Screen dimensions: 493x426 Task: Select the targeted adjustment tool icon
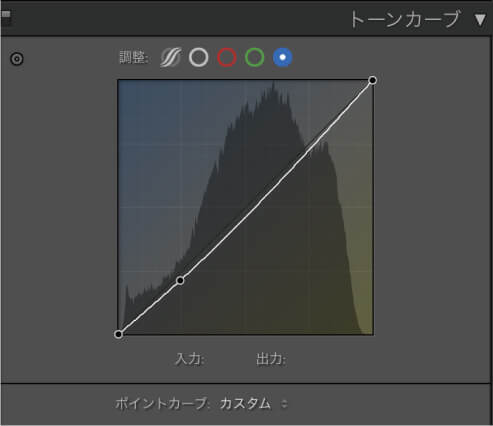pos(17,59)
